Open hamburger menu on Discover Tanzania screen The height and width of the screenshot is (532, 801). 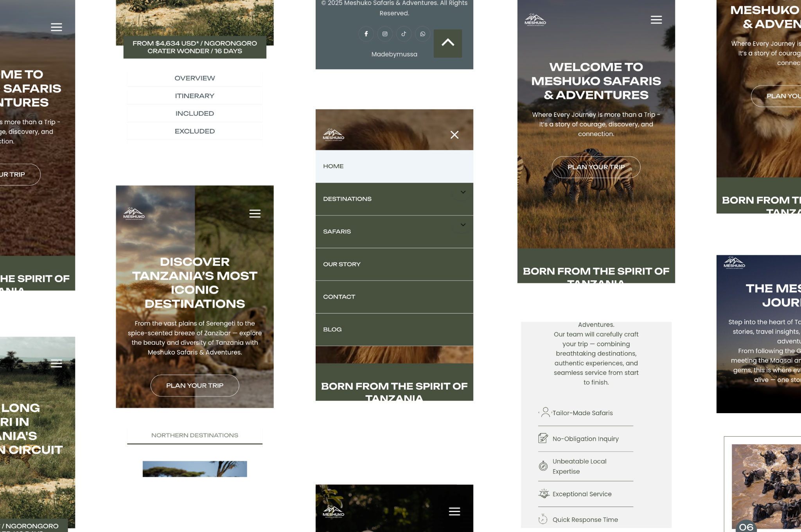(x=255, y=214)
